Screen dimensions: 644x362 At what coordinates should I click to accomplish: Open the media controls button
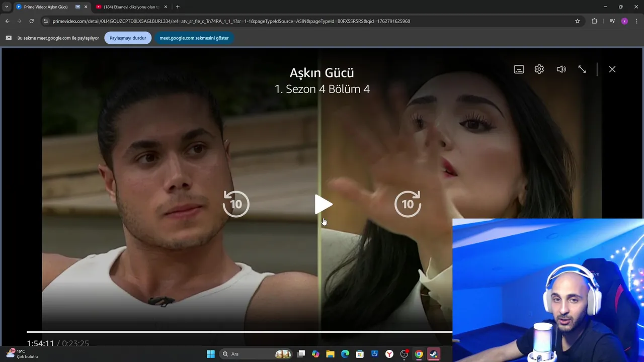coord(612,21)
